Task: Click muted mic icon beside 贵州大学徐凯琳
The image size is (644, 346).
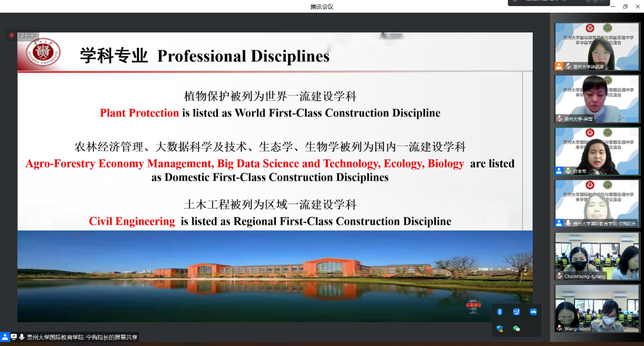Action: pyautogui.click(x=568, y=66)
